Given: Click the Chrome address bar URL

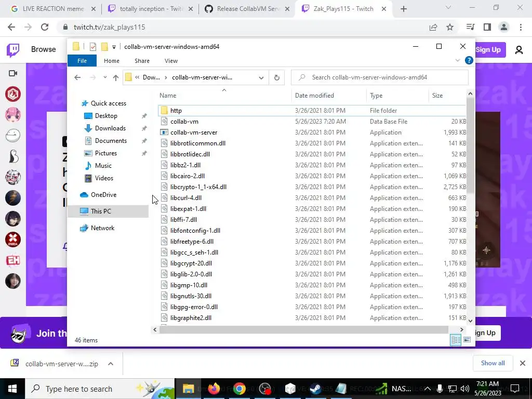Looking at the screenshot, I should [x=109, y=27].
